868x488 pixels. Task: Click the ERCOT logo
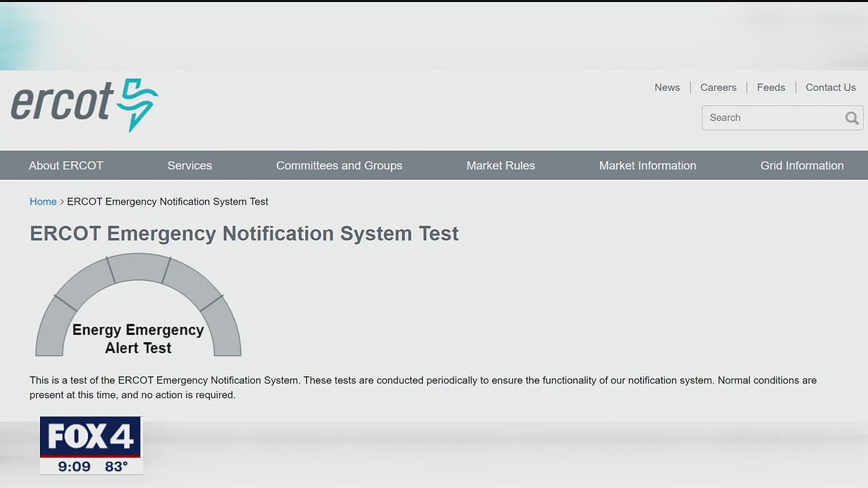click(x=84, y=104)
